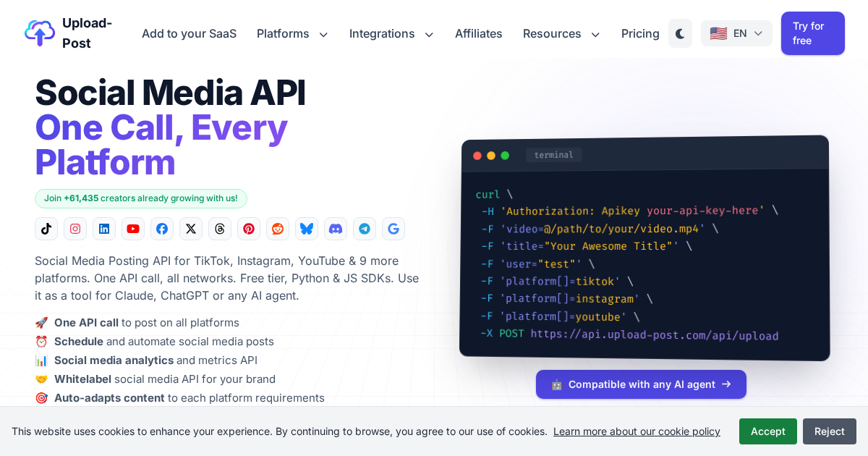Select the terminal tab label
The image size is (868, 456).
554,155
